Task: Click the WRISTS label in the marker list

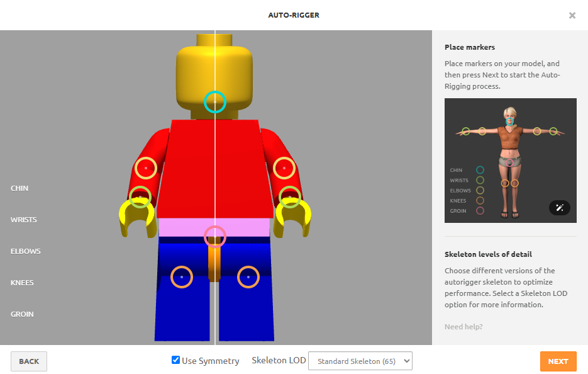Action: (x=24, y=220)
